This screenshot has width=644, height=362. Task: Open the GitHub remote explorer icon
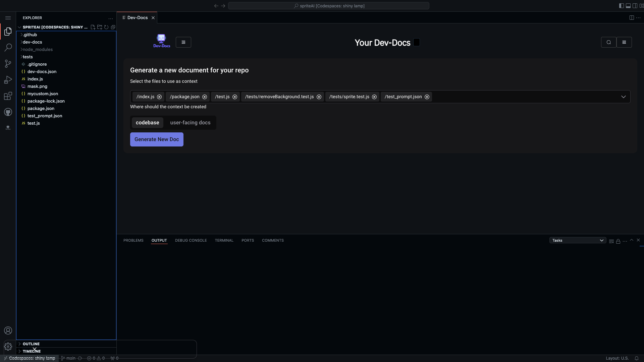point(8,112)
